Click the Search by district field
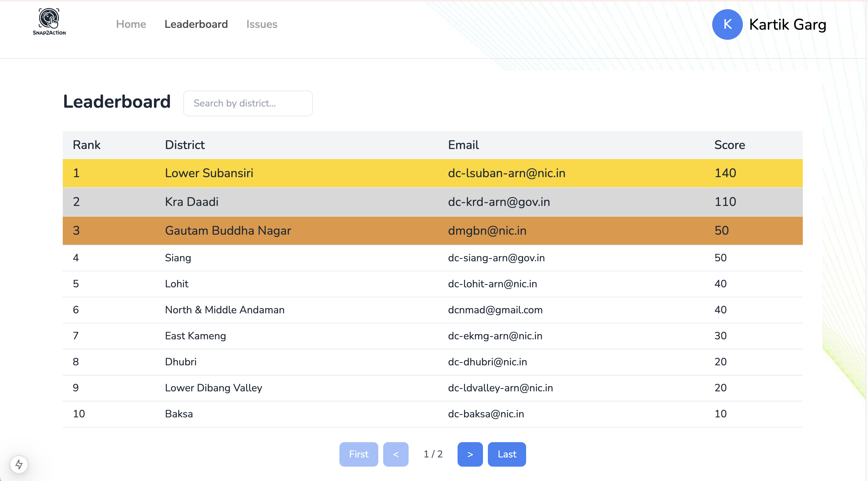This screenshot has width=868, height=481. (x=248, y=103)
